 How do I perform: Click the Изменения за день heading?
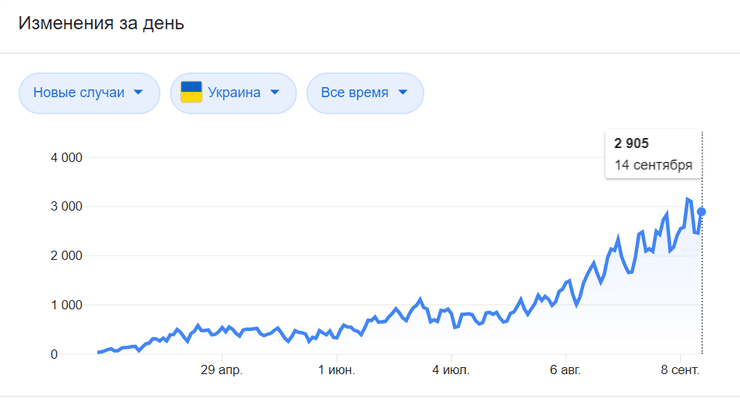coord(101,22)
